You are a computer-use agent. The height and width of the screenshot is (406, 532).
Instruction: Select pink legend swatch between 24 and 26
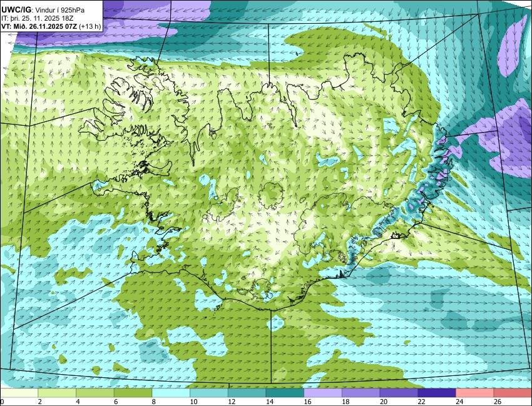pyautogui.click(x=475, y=393)
